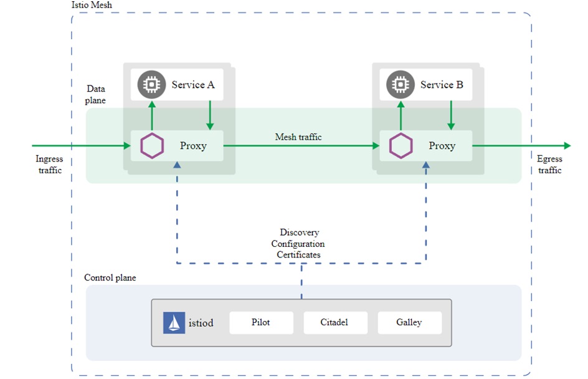Click the istiod sailboat logo
The image size is (588, 379).
(x=174, y=323)
